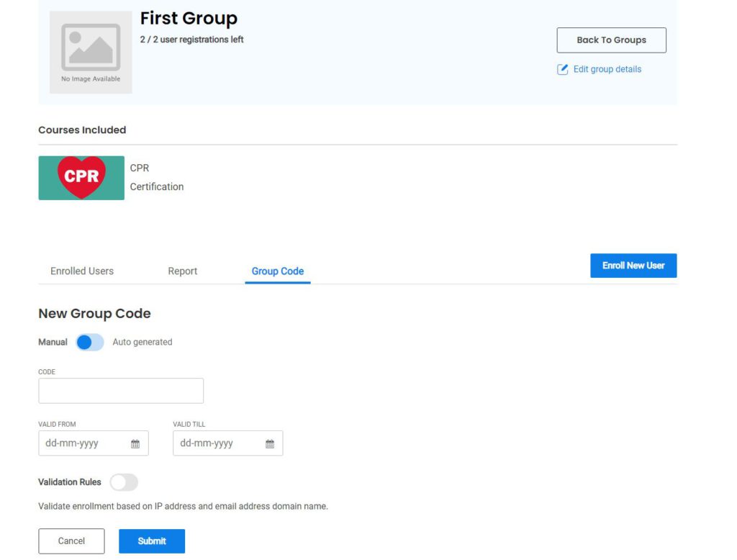Image resolution: width=737 pixels, height=560 pixels.
Task: Click the Manual label
Action: [x=53, y=343]
